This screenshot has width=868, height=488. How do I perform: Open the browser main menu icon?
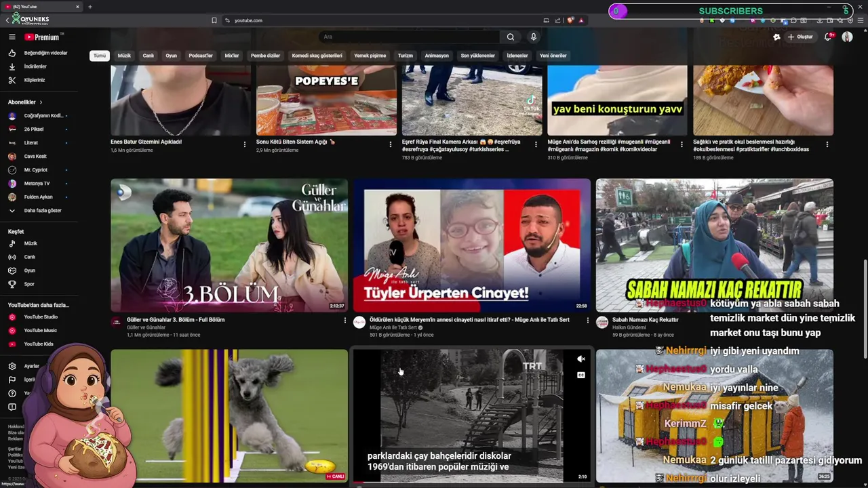tap(860, 20)
